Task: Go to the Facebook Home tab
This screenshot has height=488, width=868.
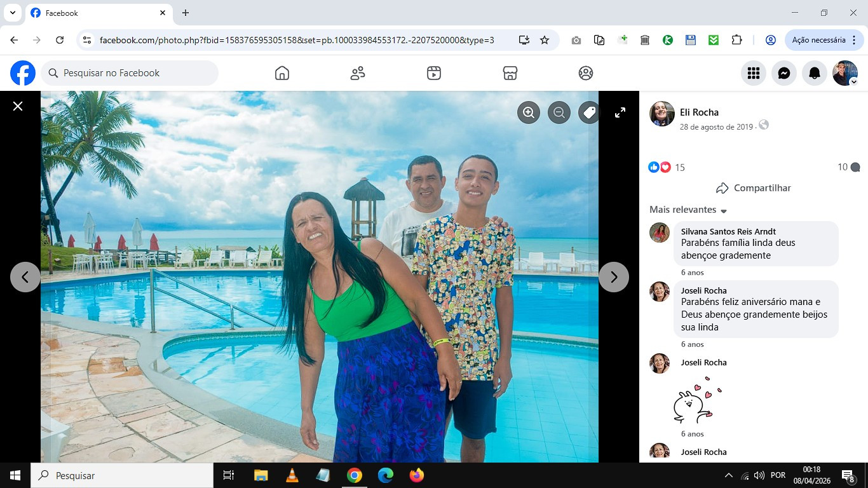Action: [282, 74]
